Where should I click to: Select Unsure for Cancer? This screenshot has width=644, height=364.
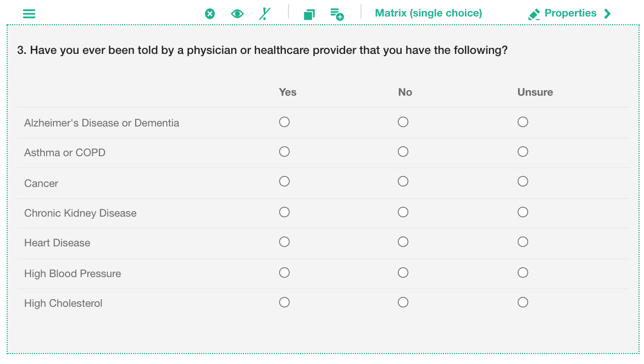523,181
